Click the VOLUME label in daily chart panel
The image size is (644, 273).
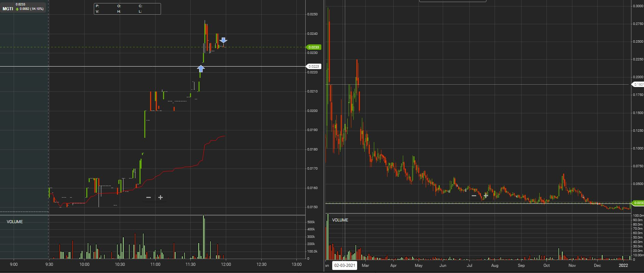point(340,220)
